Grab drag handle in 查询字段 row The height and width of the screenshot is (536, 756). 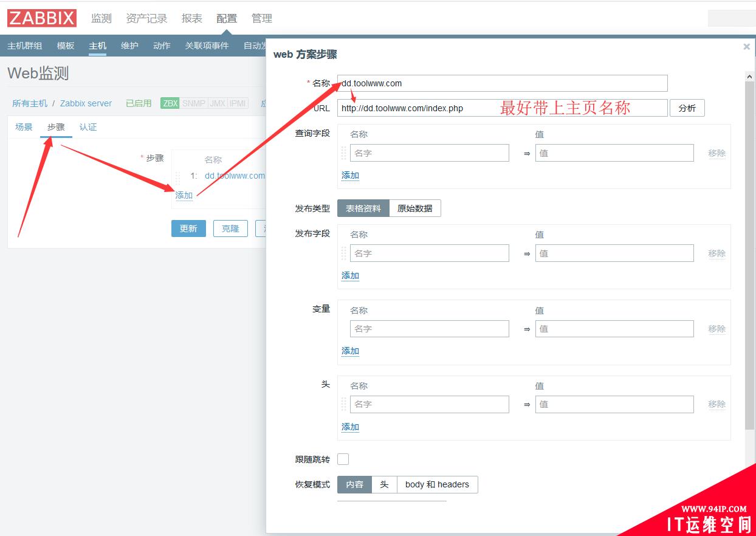343,153
